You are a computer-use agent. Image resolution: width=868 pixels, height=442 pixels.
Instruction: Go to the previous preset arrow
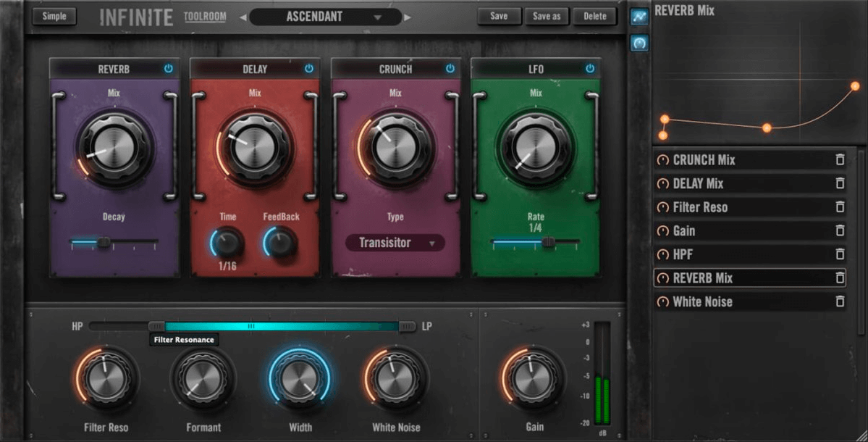(243, 17)
